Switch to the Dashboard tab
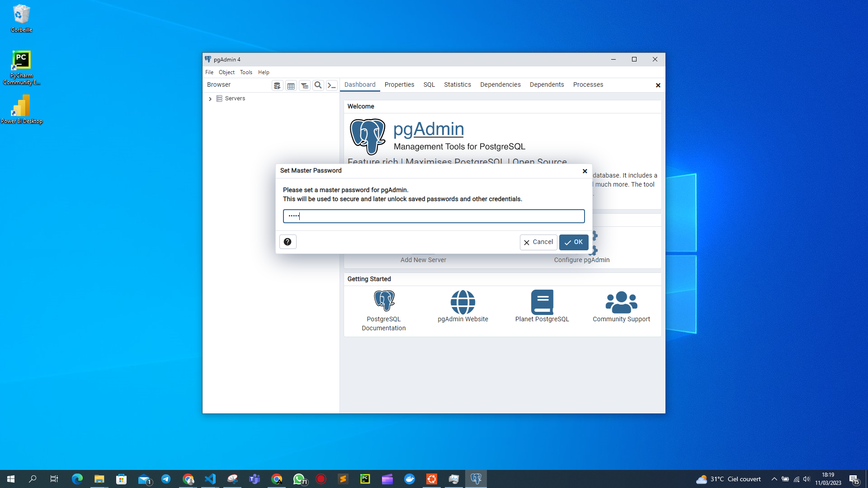868x488 pixels. pyautogui.click(x=360, y=84)
